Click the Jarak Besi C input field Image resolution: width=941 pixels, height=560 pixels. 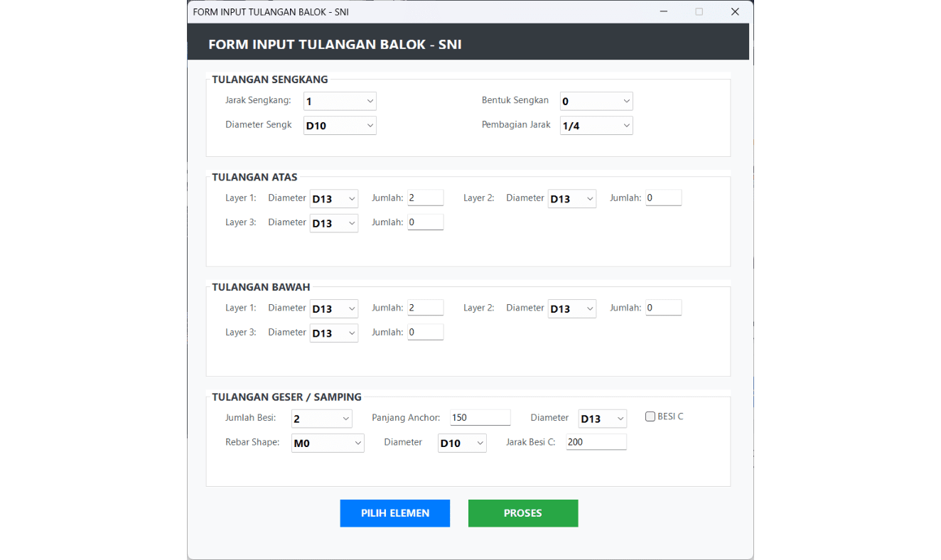(596, 442)
